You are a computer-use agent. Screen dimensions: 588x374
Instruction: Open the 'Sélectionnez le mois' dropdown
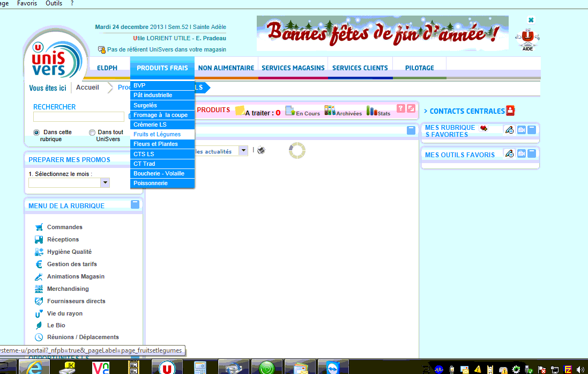tap(105, 183)
